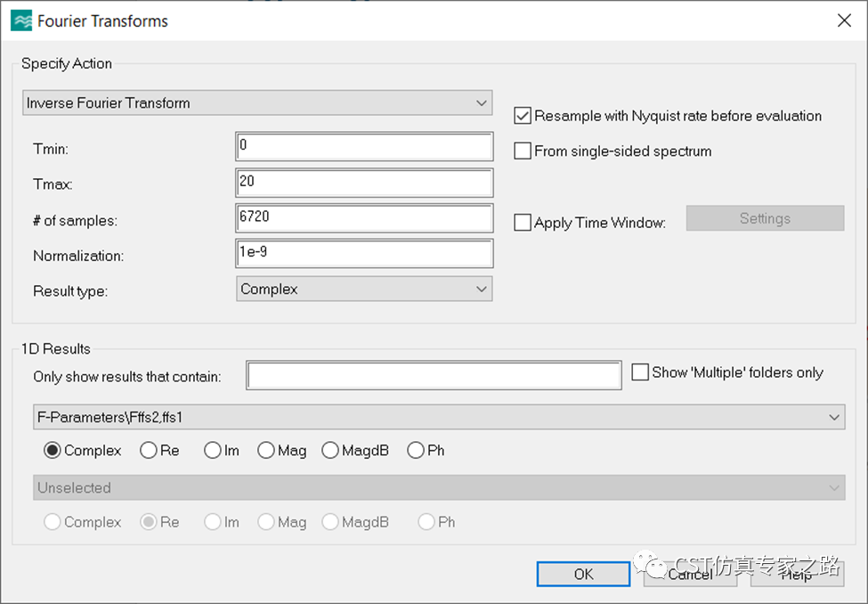
Task: Expand the Result type Complex dropdown
Action: tap(364, 289)
